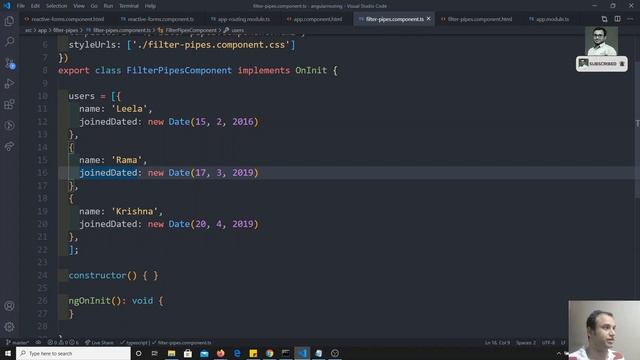Open the View menu
The height and width of the screenshot is (360, 640).
79,6
